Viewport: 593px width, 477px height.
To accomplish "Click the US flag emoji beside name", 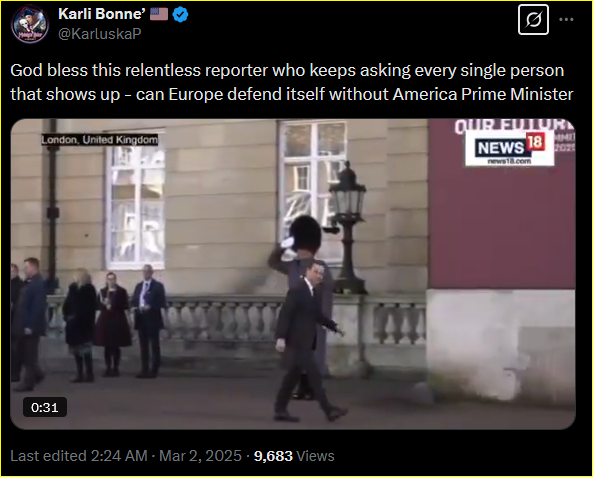I will 159,14.
